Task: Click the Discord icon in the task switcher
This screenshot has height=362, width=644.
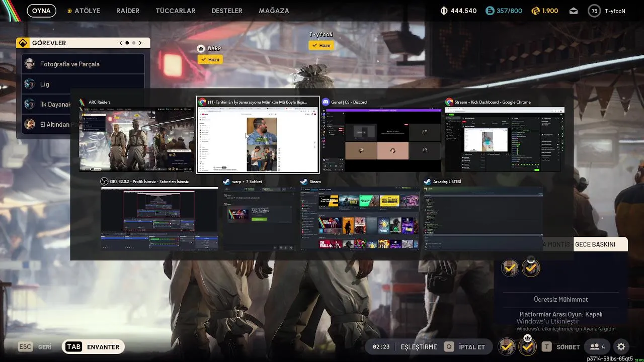Action: coord(326,102)
